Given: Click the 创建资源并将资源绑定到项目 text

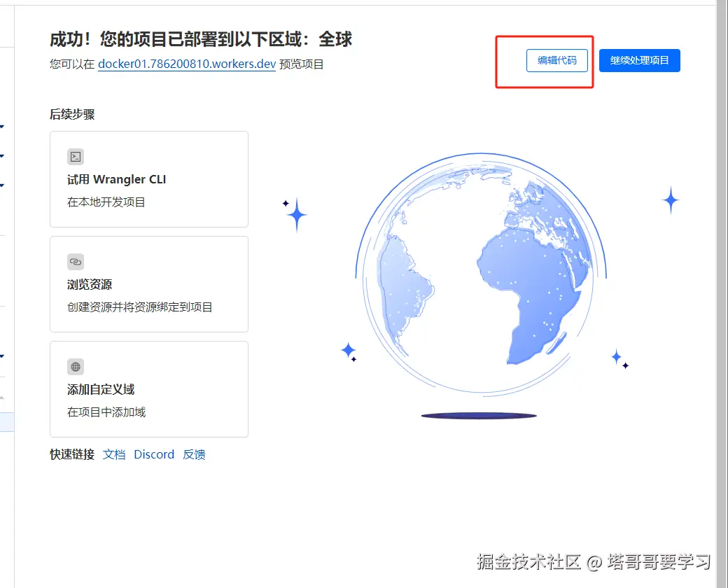Looking at the screenshot, I should [x=140, y=307].
